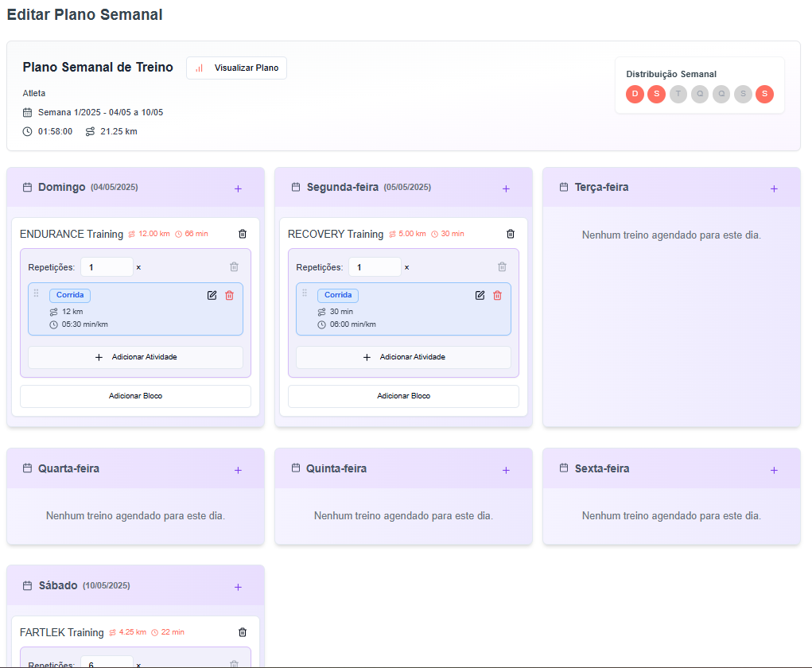The width and height of the screenshot is (812, 668).
Task: Remove the repetition block in RECOVERY Training
Action: (502, 266)
